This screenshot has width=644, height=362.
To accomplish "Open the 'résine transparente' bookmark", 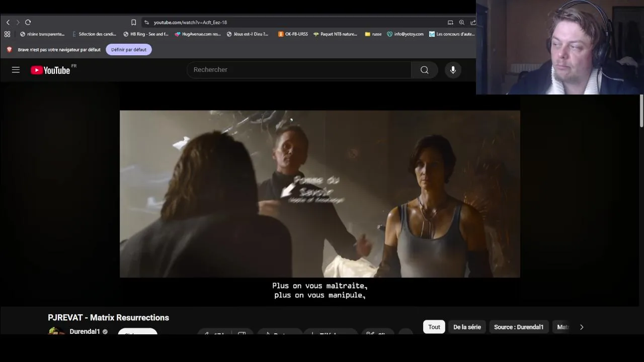I will click(42, 34).
